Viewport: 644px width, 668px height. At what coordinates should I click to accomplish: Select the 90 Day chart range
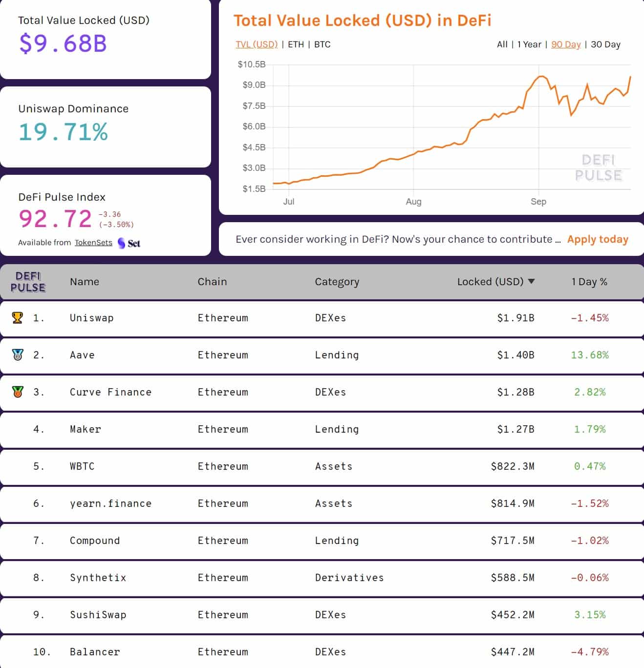click(566, 44)
